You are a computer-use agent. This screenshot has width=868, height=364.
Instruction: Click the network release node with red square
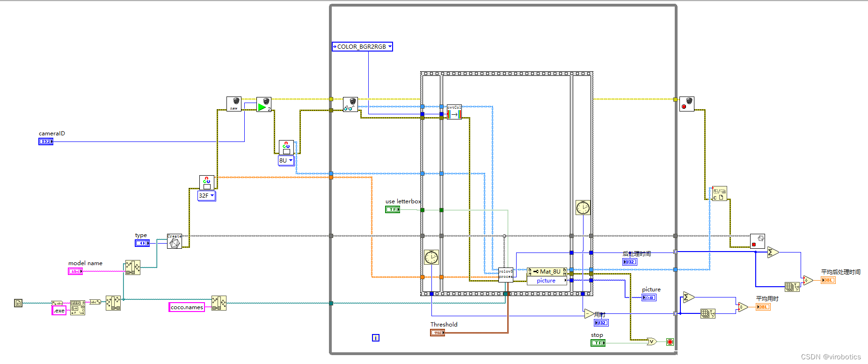pos(758,241)
